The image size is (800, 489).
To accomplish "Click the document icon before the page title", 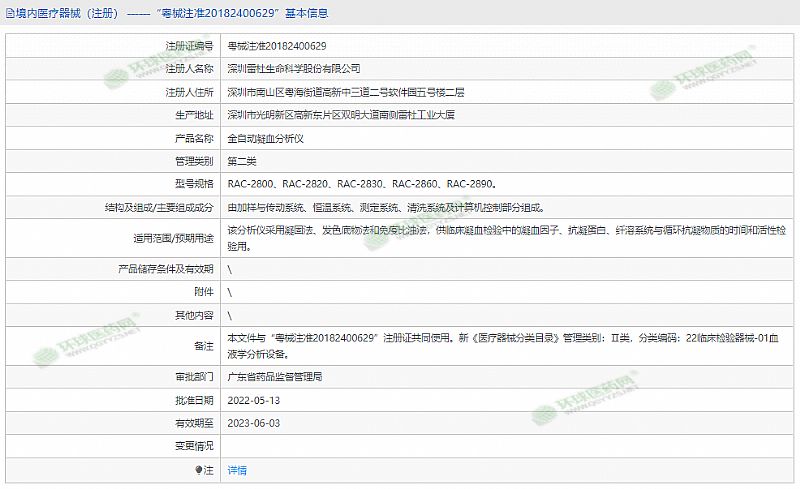I will [x=10, y=15].
